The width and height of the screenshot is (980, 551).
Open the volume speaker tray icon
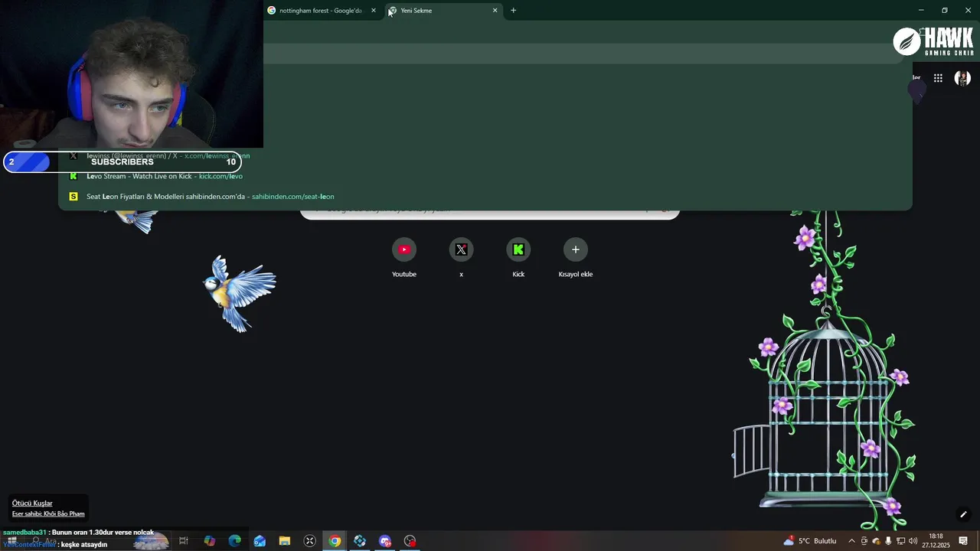pos(913,541)
